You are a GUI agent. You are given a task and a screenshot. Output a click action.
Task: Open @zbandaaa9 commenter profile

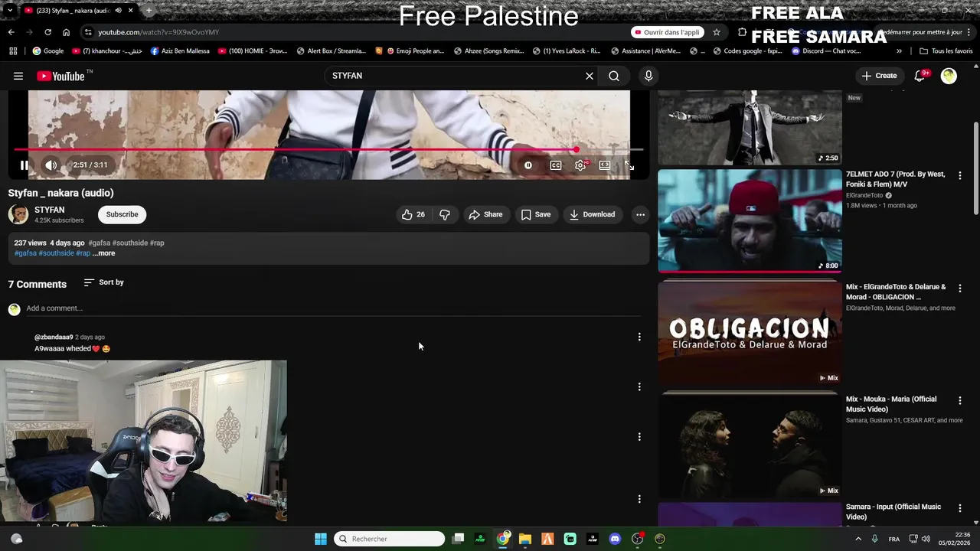(x=54, y=337)
